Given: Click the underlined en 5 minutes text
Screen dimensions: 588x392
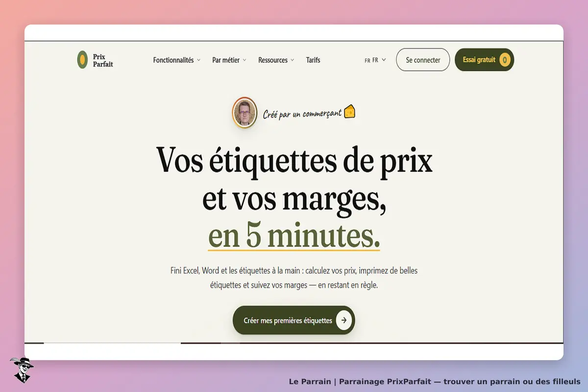Looking at the screenshot, I should pyautogui.click(x=294, y=236).
